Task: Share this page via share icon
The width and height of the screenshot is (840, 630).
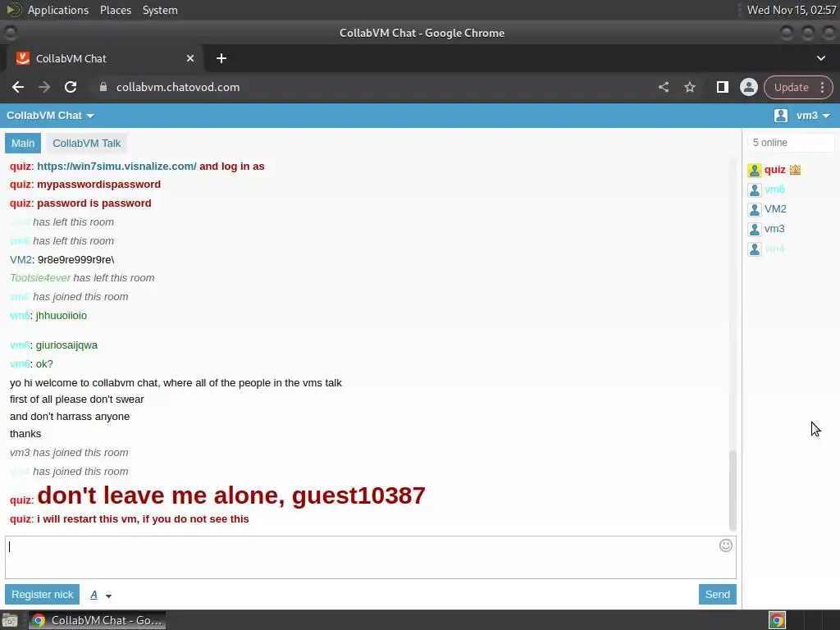Action: [x=663, y=87]
